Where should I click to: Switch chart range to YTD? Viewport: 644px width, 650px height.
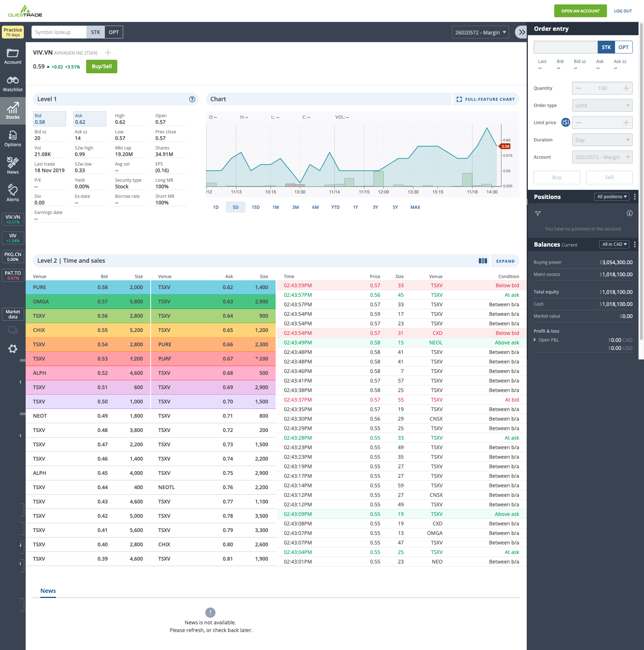point(335,207)
